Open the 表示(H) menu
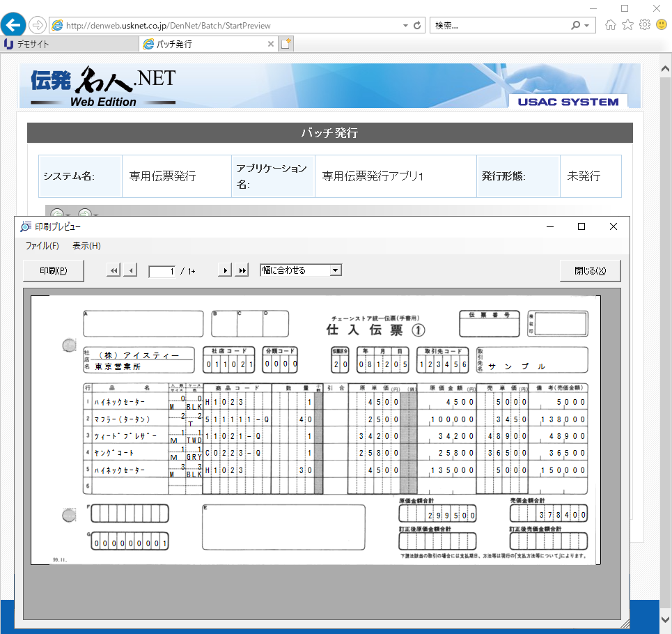 tap(86, 246)
